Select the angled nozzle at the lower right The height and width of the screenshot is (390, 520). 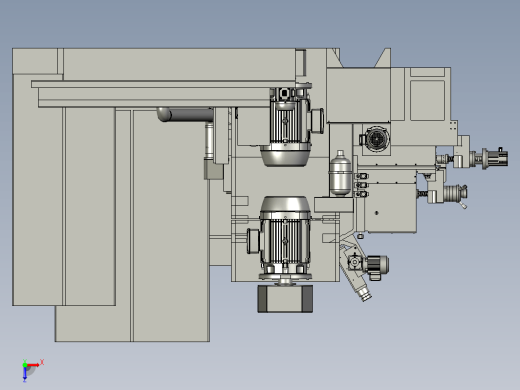(363, 293)
